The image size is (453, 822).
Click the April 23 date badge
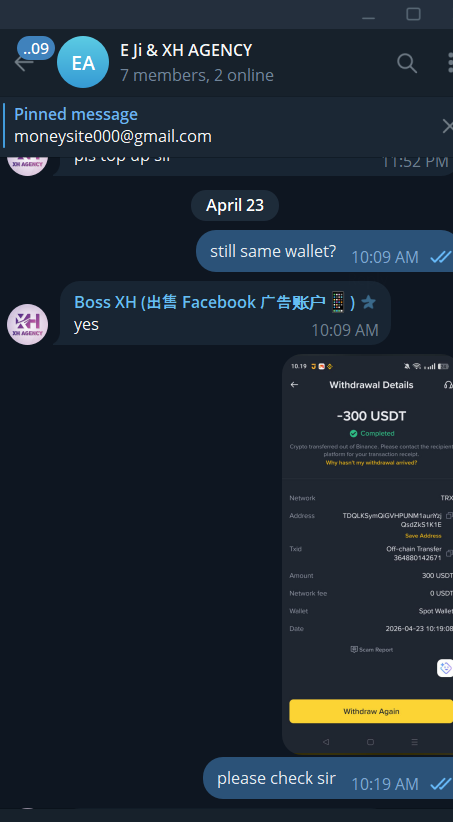(x=235, y=206)
